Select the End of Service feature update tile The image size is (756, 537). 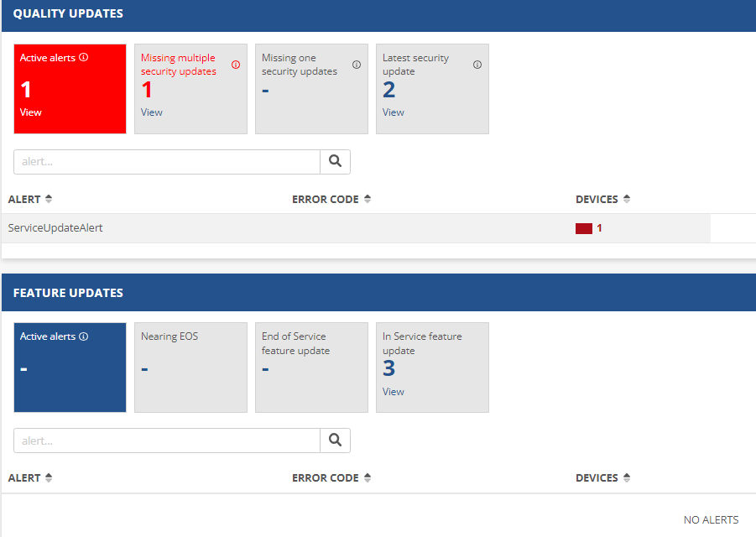coord(311,368)
